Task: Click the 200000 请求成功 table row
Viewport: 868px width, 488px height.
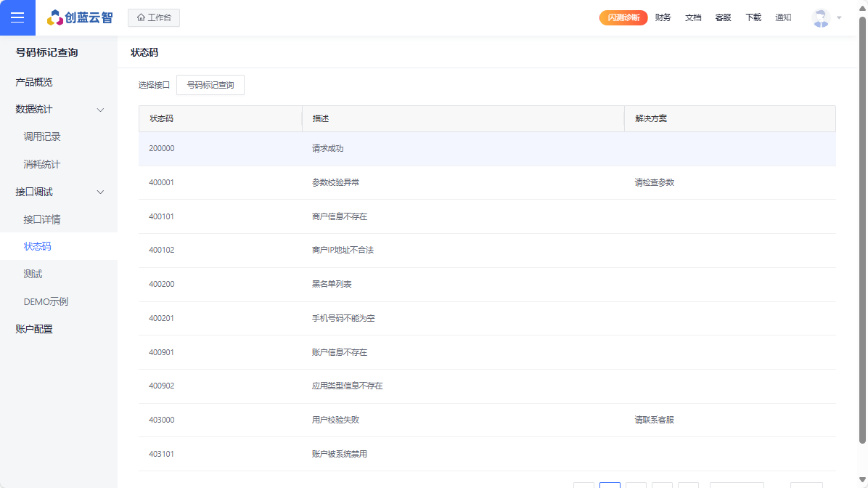Action: pos(486,148)
